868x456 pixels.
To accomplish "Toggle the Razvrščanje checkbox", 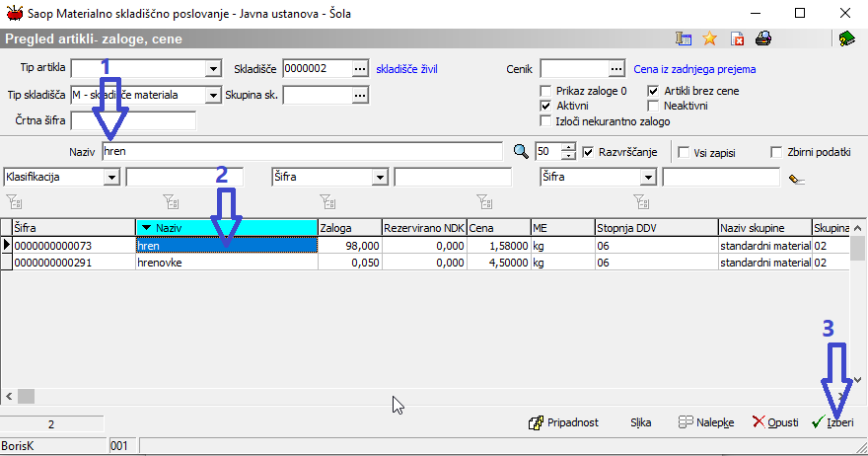I will pos(588,152).
